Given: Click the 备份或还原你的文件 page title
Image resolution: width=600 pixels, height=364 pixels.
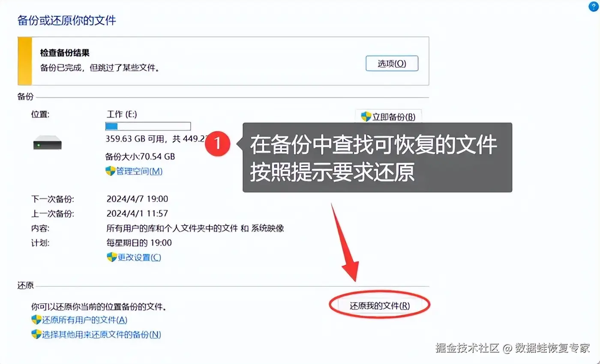Looking at the screenshot, I should click(67, 20).
